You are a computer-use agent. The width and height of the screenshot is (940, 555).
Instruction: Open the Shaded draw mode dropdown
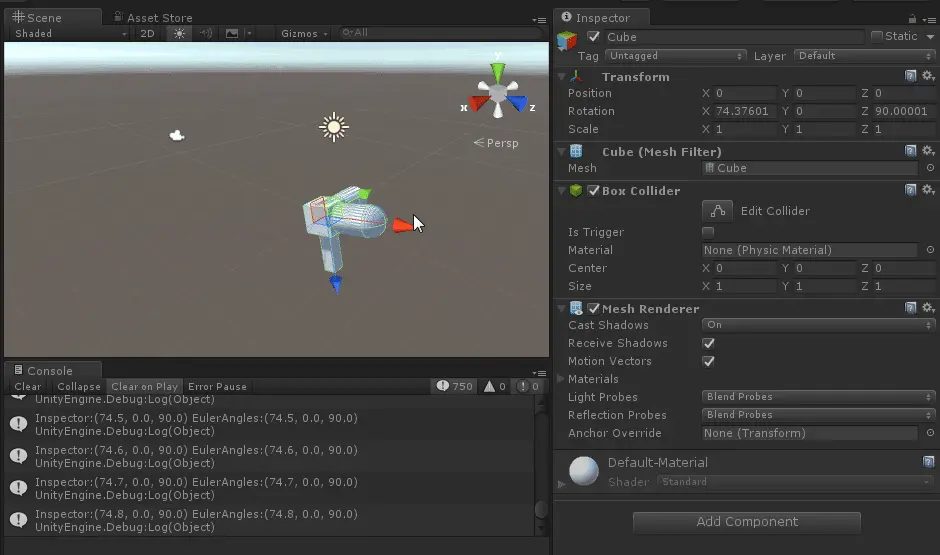[x=70, y=34]
